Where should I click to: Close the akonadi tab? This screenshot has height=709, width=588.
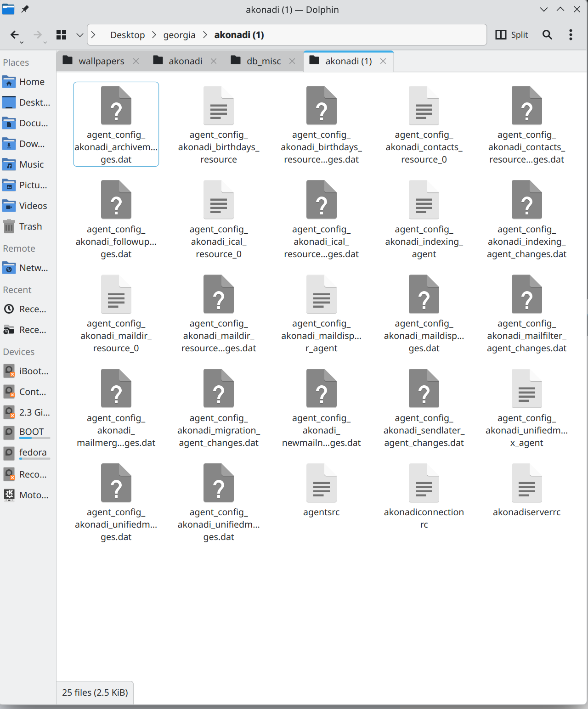pos(214,61)
